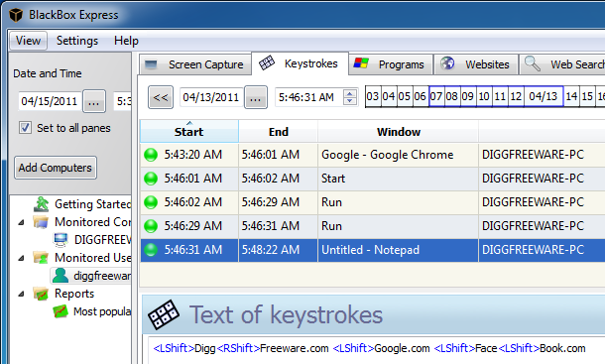This screenshot has width=605, height=364.
Task: Click the Web Search magnifier icon
Action: point(533,63)
